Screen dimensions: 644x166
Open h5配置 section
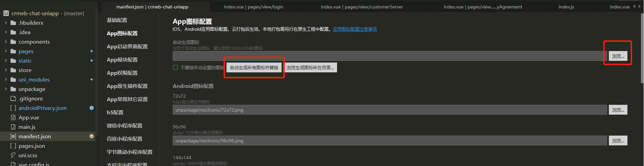[x=115, y=113]
